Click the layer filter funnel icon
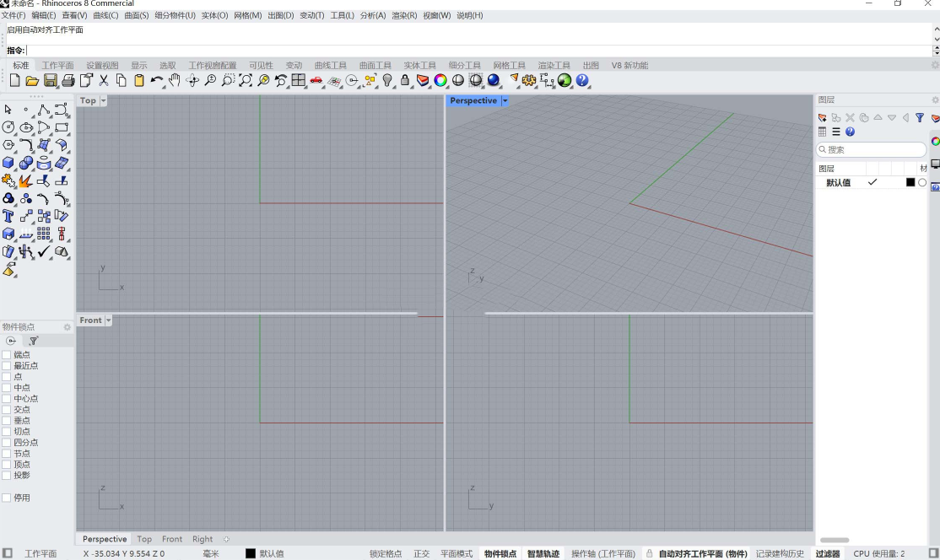 coord(920,118)
